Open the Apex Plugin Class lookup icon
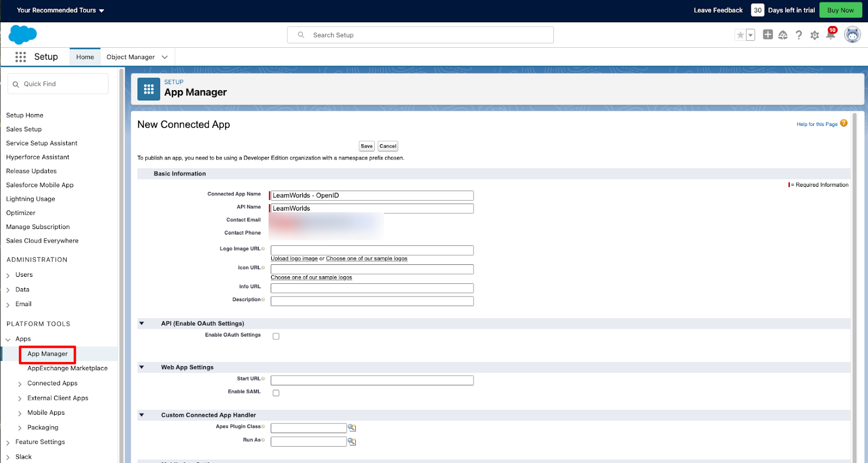 352,428
